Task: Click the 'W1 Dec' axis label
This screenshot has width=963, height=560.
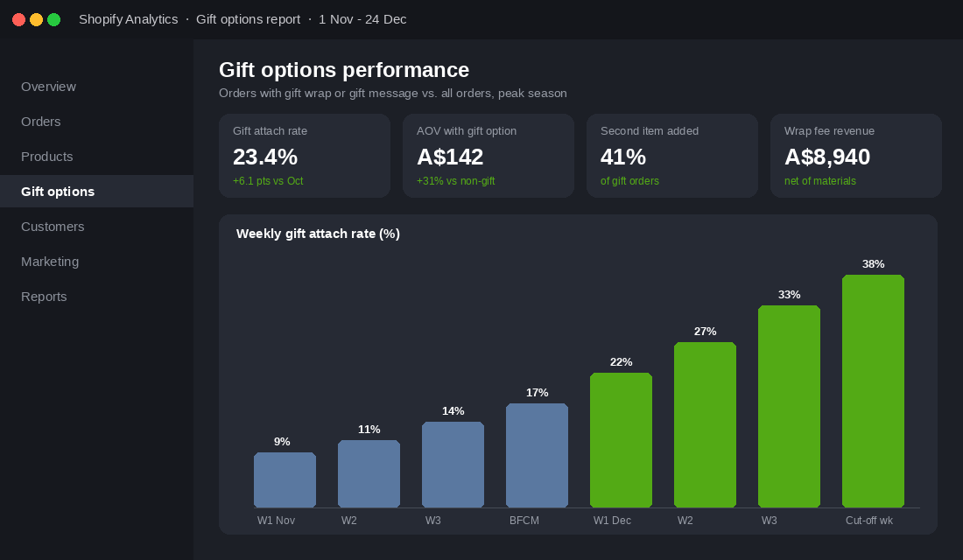Action: (612, 521)
